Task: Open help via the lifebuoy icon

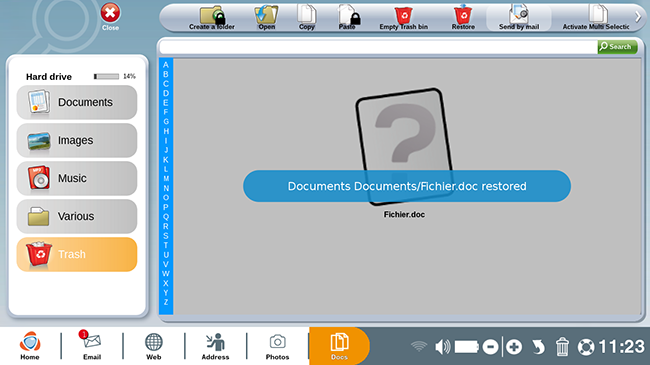Action: (x=586, y=347)
